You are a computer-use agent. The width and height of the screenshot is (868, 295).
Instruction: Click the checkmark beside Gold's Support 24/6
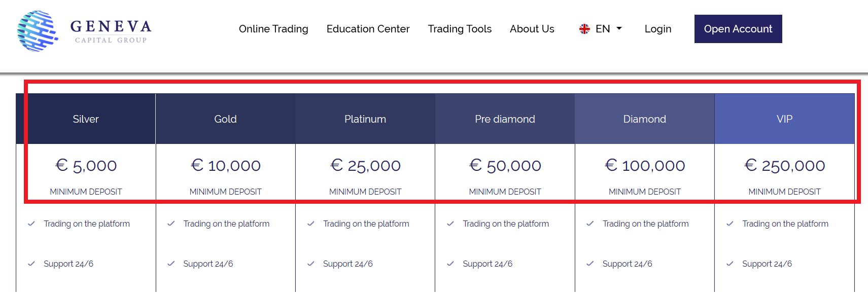click(x=171, y=264)
